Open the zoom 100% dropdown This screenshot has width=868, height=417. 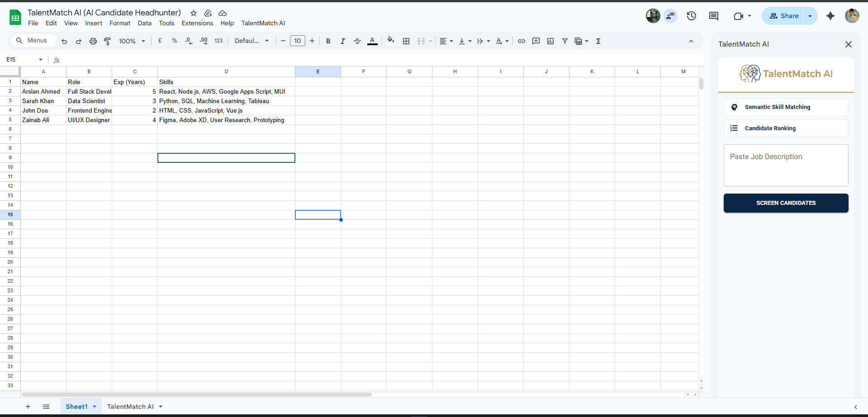132,41
